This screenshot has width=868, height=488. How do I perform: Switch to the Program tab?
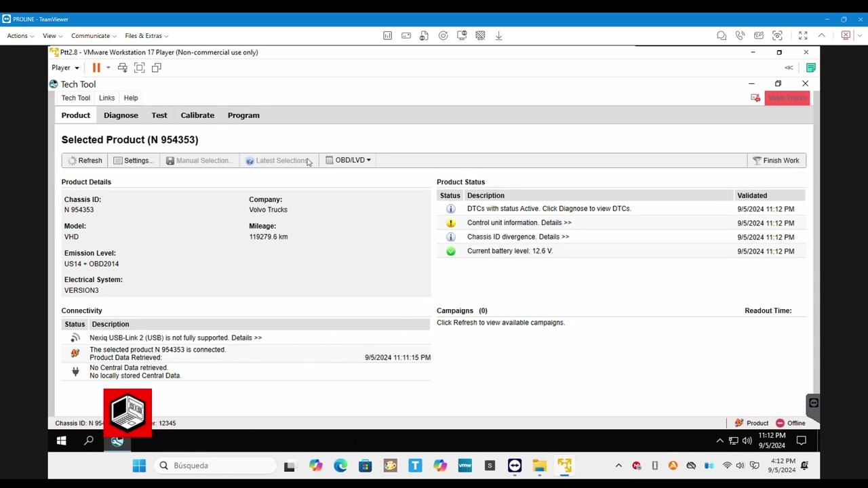click(x=243, y=115)
